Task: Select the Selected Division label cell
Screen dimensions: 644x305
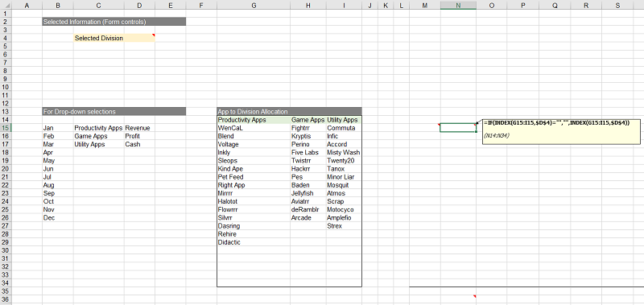Action: tap(99, 38)
